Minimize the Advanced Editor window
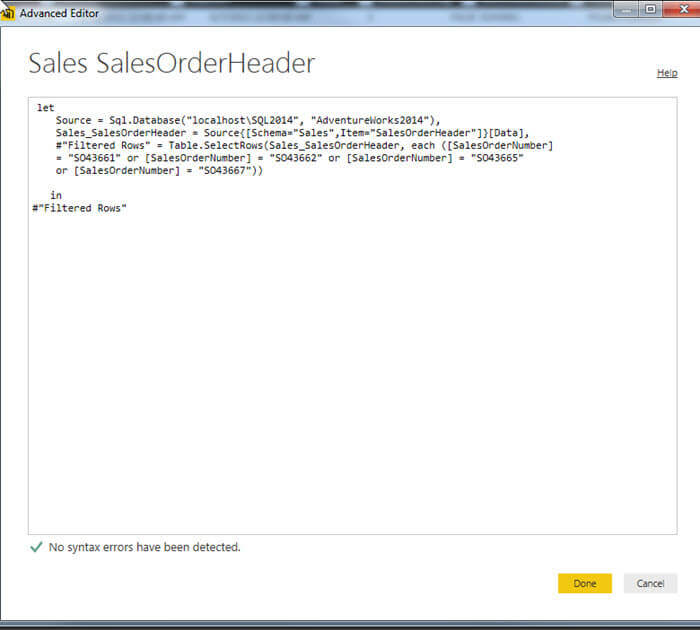700x630 pixels. point(626,9)
